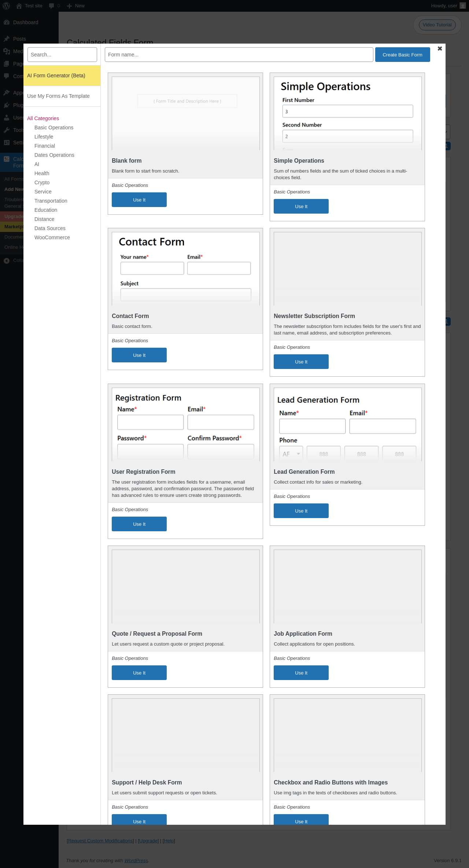This screenshot has height=868, width=469.
Task: Click the WordPress logo in admin bar
Action: (6, 6)
